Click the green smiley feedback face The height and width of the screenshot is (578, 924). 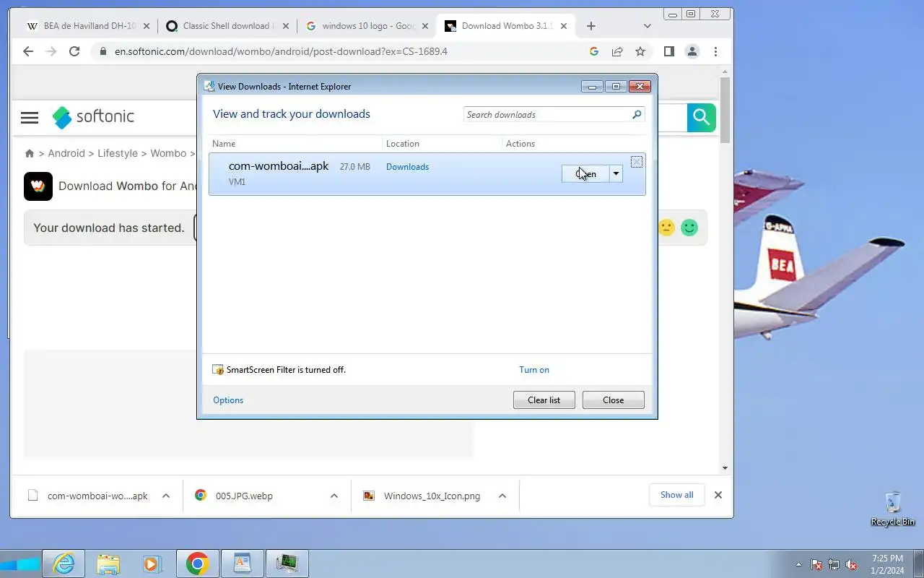(689, 228)
